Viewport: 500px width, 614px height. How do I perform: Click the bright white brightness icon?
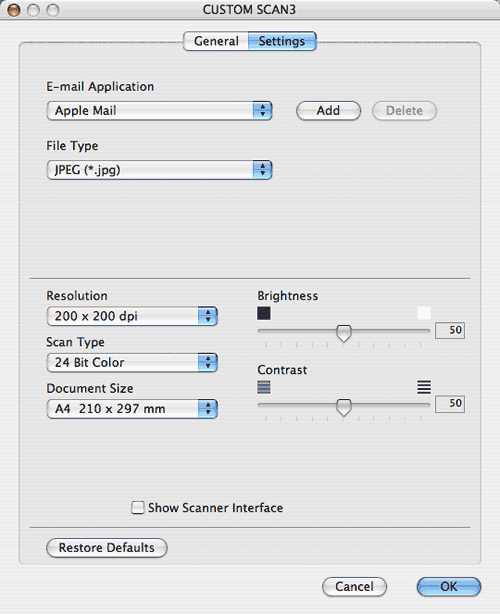pos(424,313)
